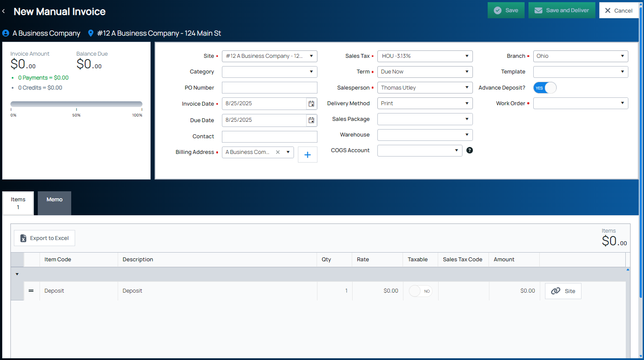
Task: Toggle the Advance Deposit switch
Action: click(545, 88)
